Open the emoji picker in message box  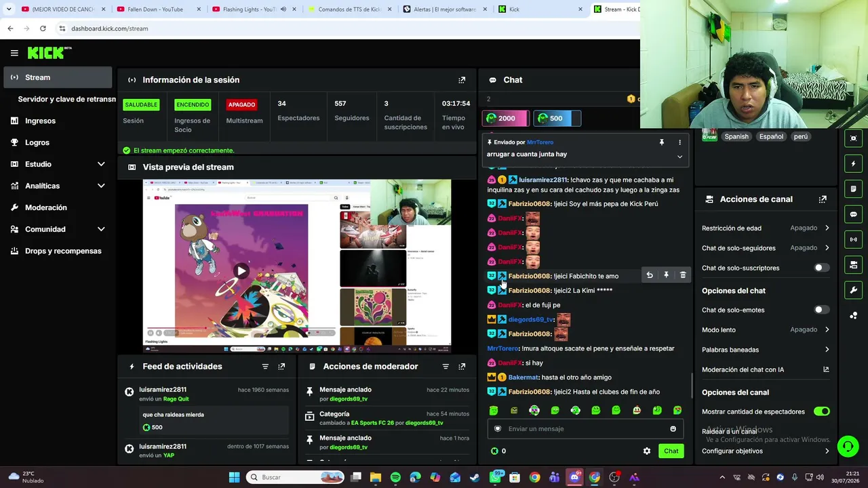tap(673, 428)
